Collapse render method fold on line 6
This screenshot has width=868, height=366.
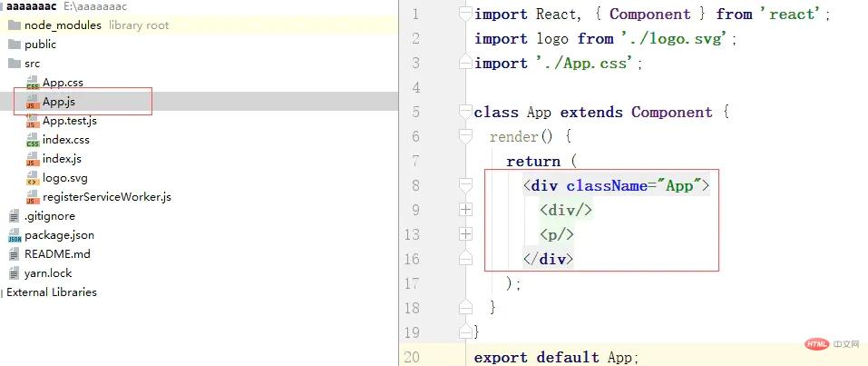click(x=466, y=136)
